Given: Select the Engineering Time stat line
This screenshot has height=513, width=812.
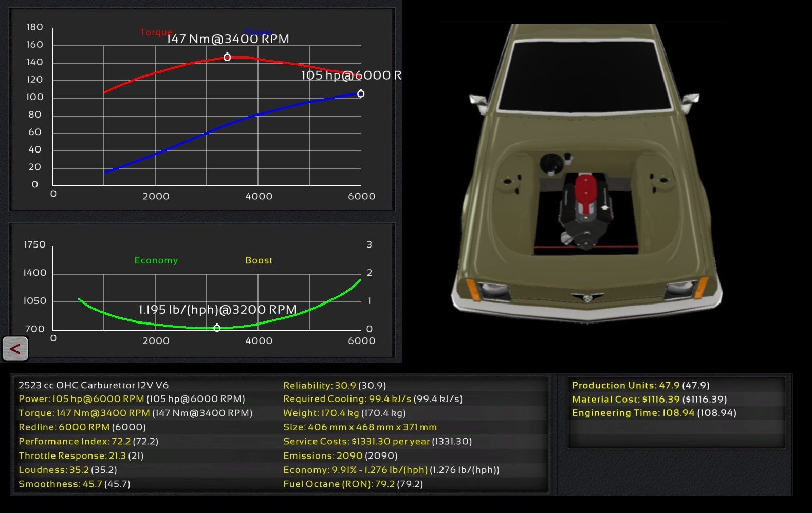Looking at the screenshot, I should [654, 413].
